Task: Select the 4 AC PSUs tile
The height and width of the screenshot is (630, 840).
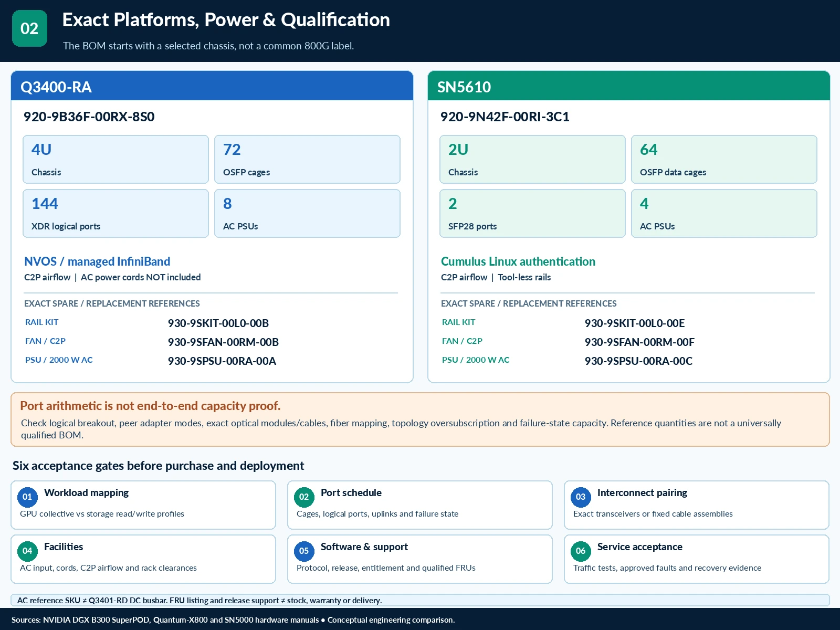Action: point(724,214)
